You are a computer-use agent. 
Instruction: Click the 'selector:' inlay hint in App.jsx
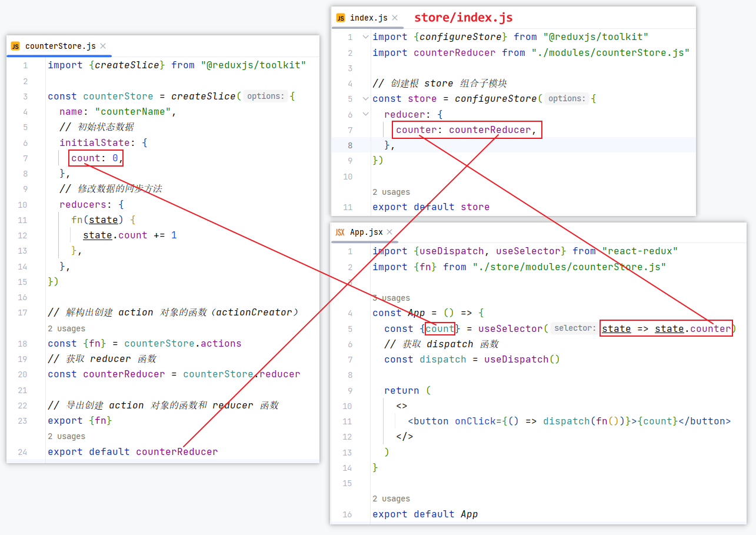pos(575,328)
